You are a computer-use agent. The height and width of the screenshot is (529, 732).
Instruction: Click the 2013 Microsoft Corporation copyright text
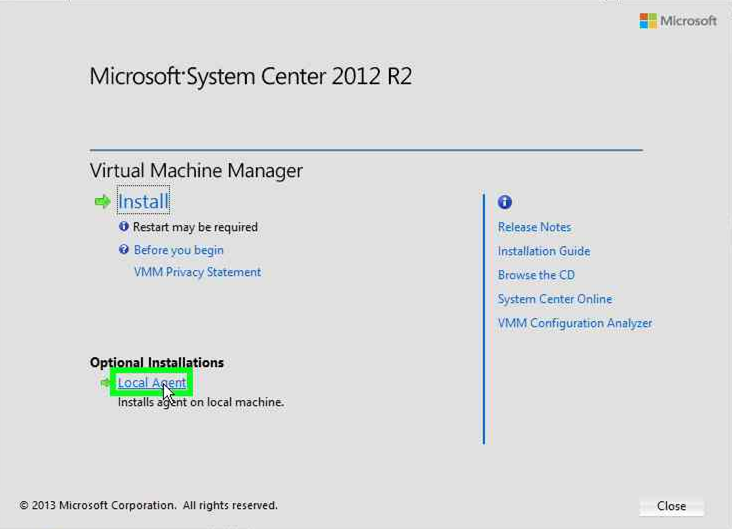click(148, 505)
